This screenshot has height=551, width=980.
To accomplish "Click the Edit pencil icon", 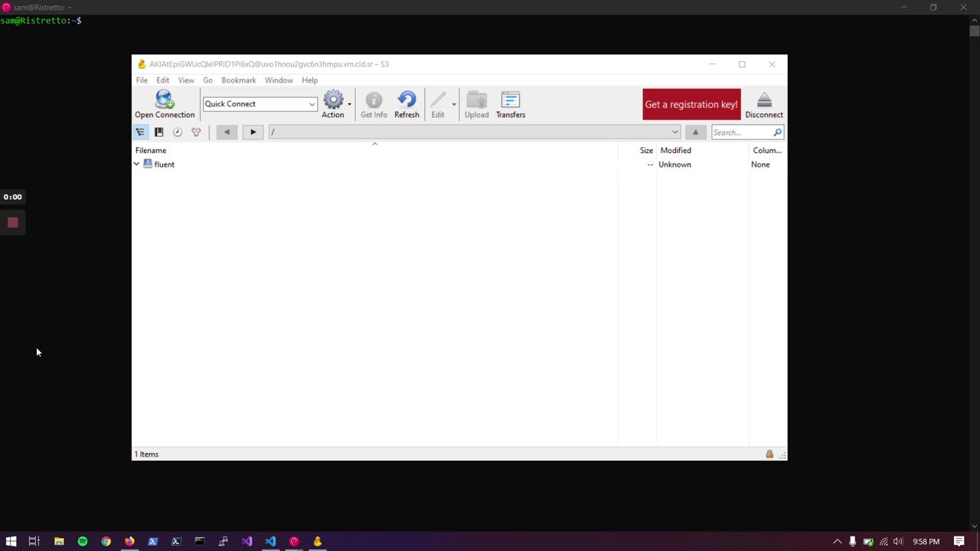I will tap(437, 99).
